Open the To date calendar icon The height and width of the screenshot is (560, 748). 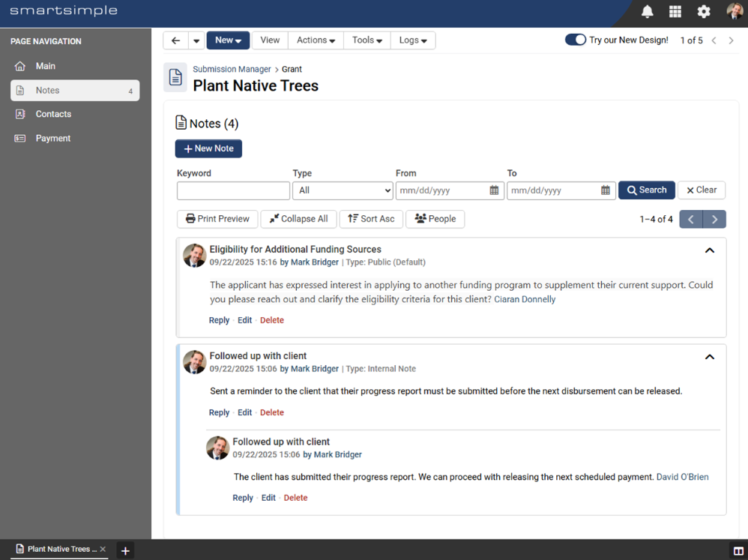click(606, 190)
